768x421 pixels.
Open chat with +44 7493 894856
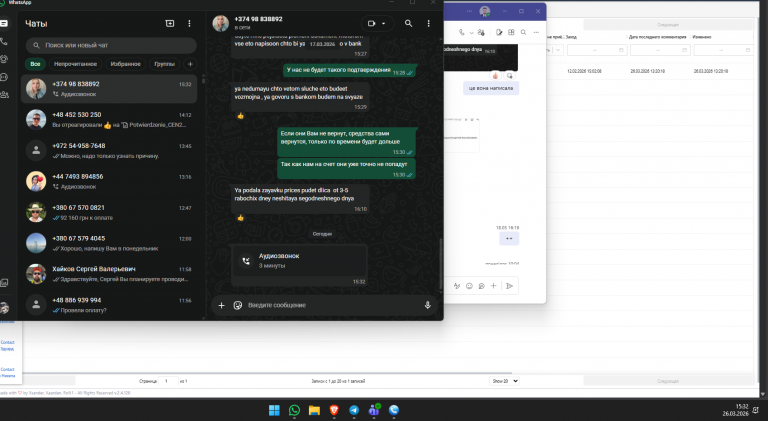[109, 181]
